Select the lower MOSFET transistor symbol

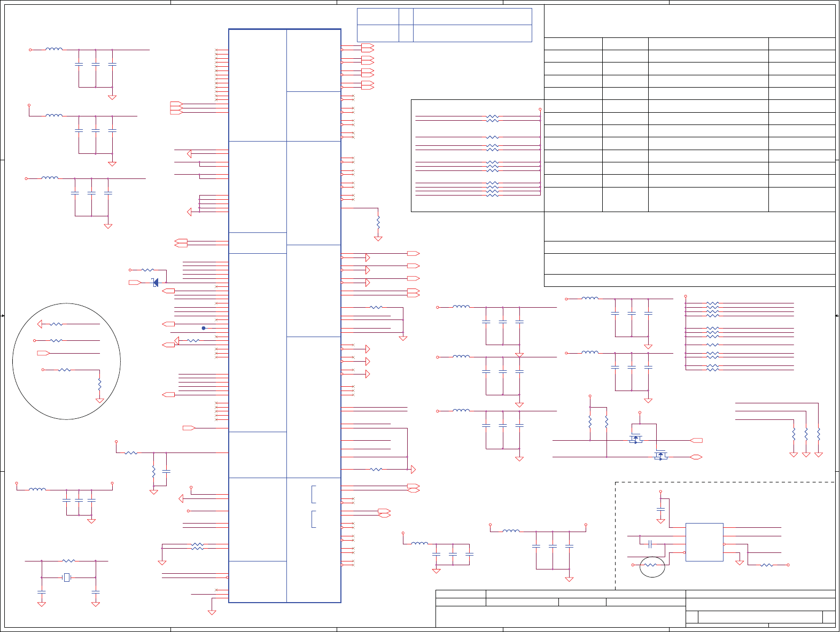point(660,455)
